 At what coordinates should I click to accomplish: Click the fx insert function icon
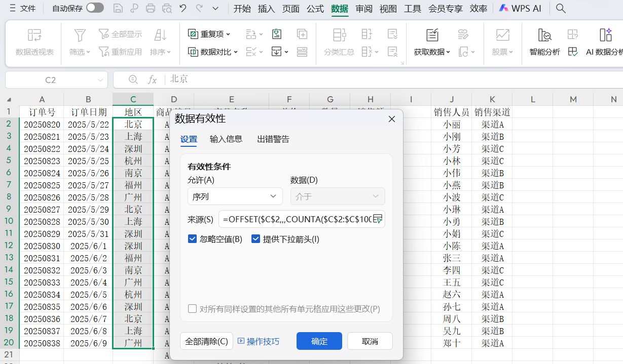[x=152, y=79]
